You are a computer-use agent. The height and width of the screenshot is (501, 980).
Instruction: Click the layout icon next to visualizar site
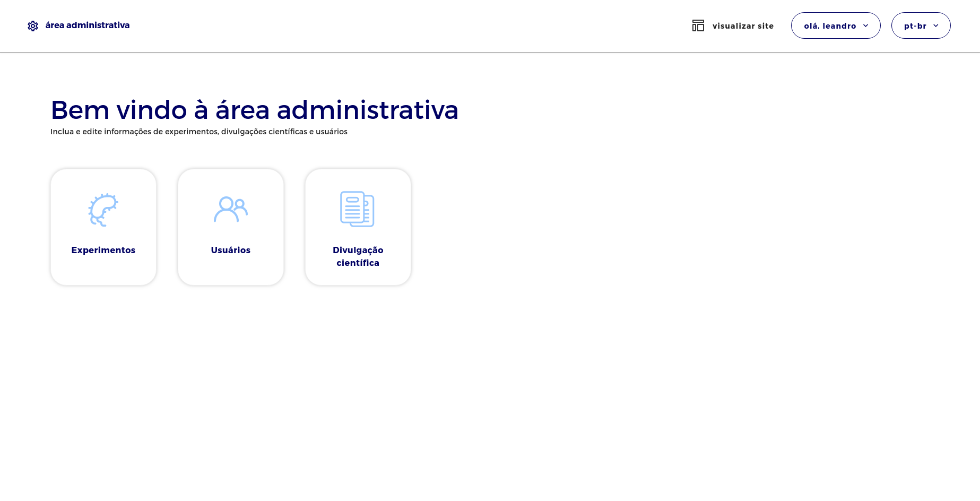click(x=698, y=25)
